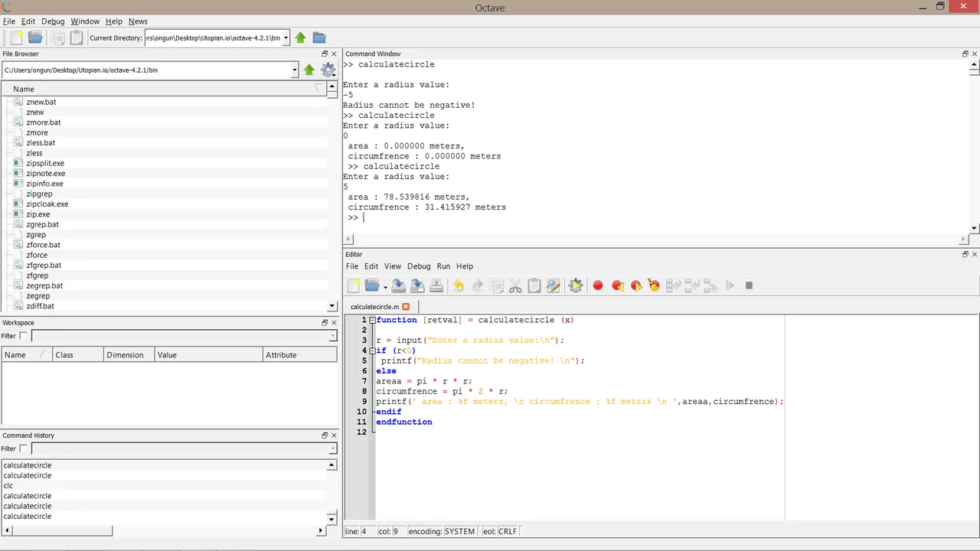Screen dimensions: 980x551
Task: Open Find and Replace in Editor toolbar
Action: [x=554, y=285]
